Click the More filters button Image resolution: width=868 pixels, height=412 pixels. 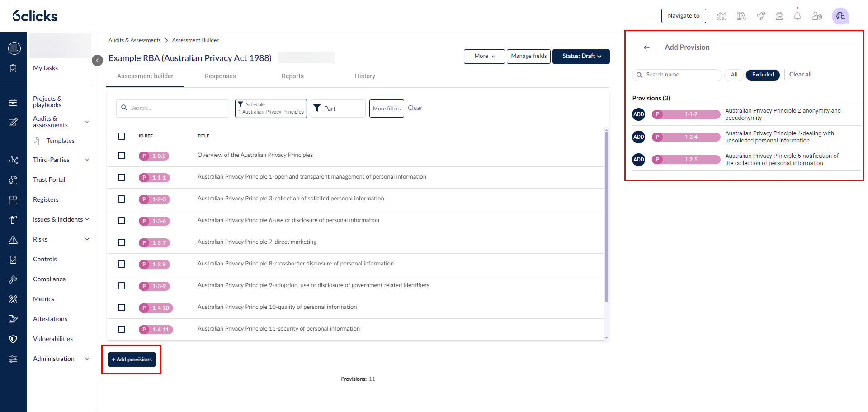click(387, 109)
